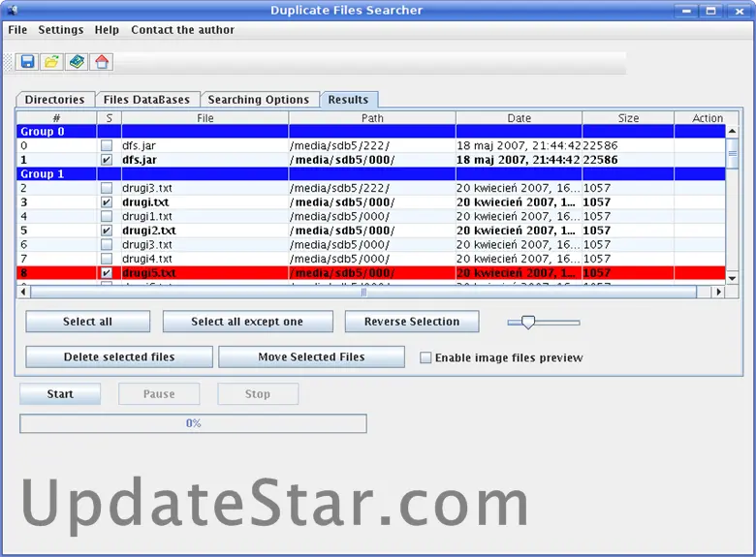Open the Help menu
The width and height of the screenshot is (756, 557).
[107, 30]
